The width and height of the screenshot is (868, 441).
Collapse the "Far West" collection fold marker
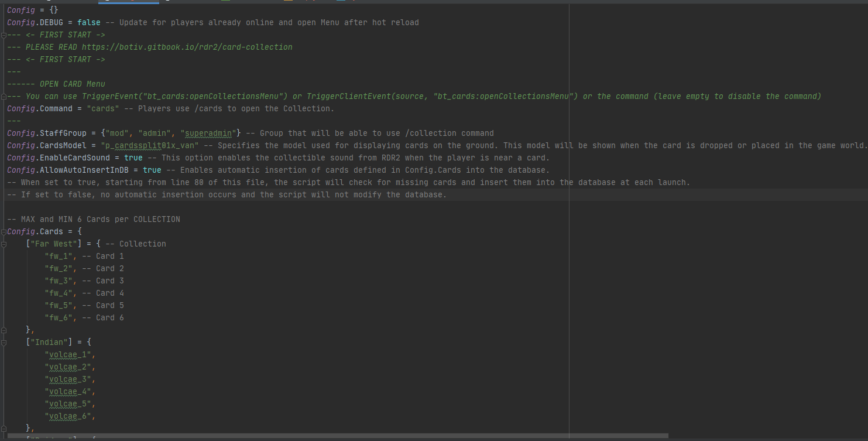pos(4,244)
